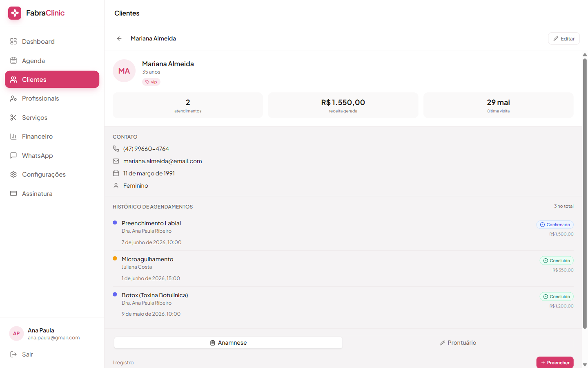Open Configurações in the sidebar

coord(52,175)
